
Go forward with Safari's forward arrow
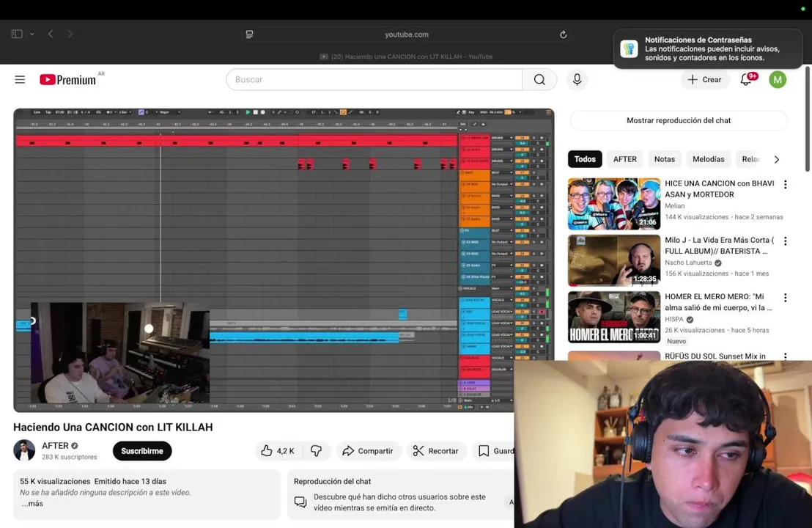coord(70,34)
